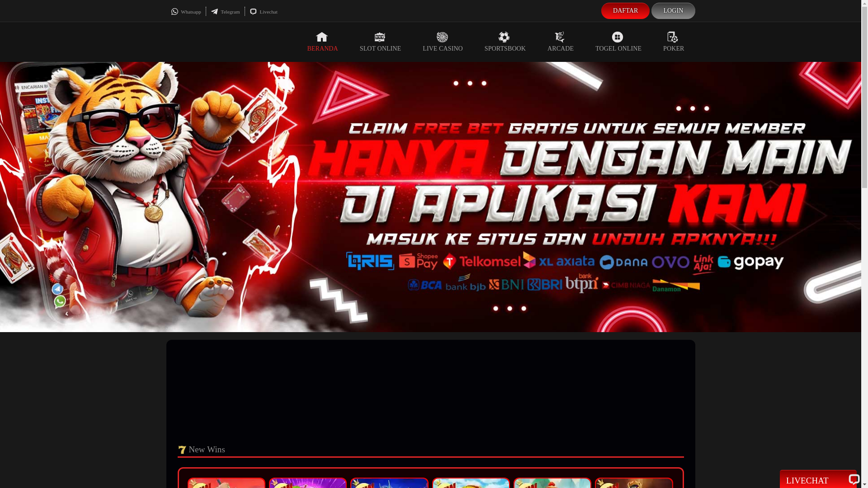Click the chat bubble icon on LIVECHAT widget
868x488 pixels.
pyautogui.click(x=854, y=479)
